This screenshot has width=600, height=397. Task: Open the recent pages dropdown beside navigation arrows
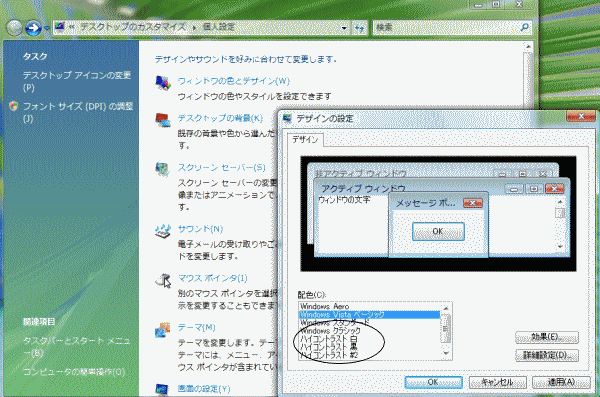click(47, 28)
